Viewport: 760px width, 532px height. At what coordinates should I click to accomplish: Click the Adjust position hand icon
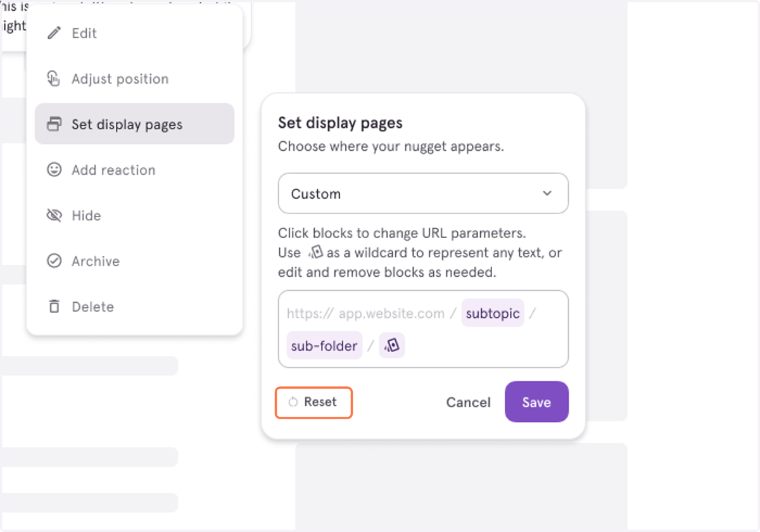click(54, 79)
